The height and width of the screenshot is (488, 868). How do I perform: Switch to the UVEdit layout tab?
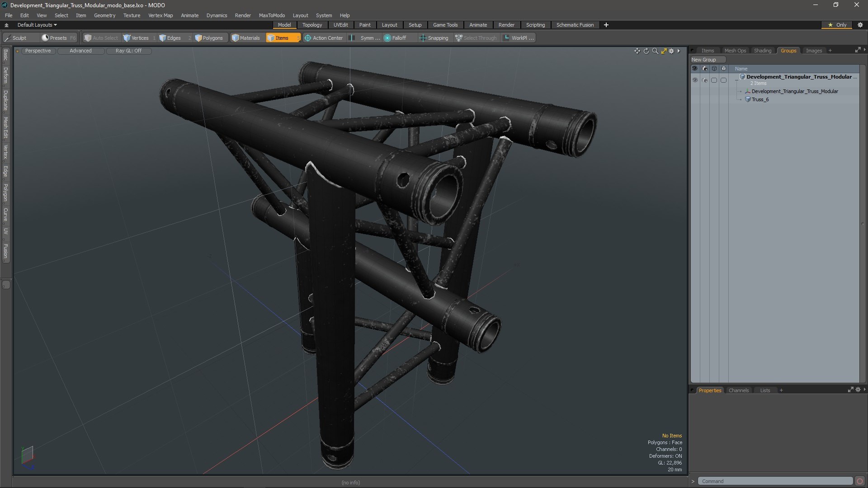coord(341,25)
